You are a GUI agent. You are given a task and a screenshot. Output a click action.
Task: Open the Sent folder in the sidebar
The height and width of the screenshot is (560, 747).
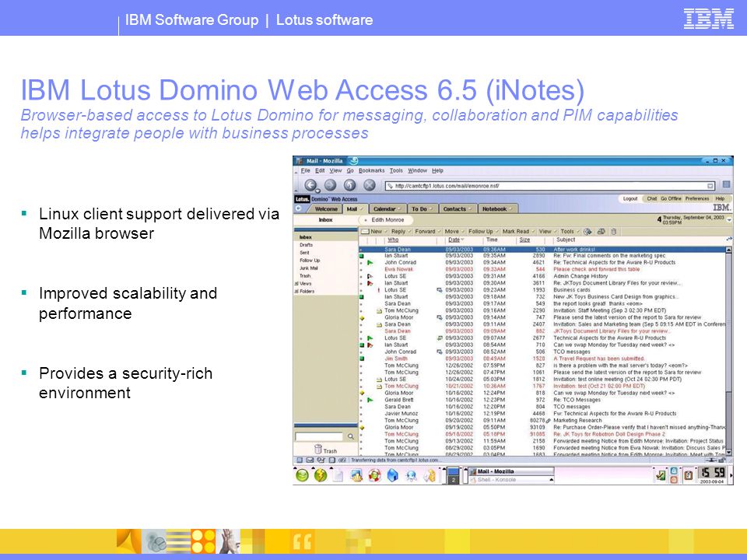click(x=304, y=252)
